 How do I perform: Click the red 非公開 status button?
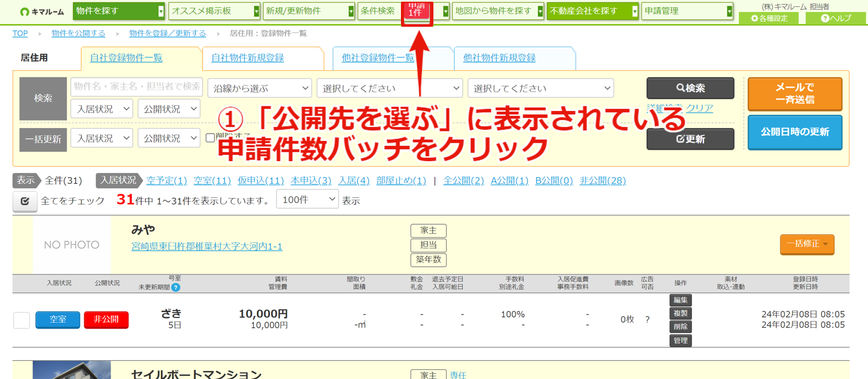pos(106,320)
